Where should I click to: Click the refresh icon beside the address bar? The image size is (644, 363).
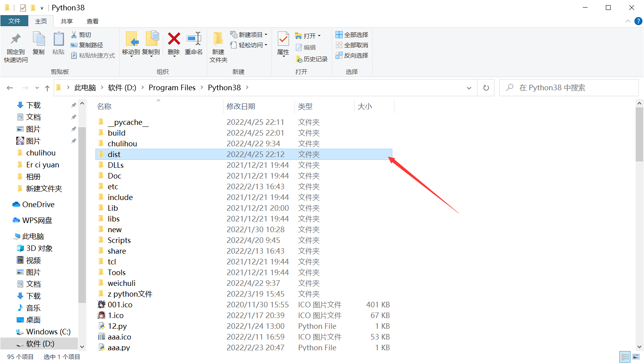pyautogui.click(x=486, y=87)
